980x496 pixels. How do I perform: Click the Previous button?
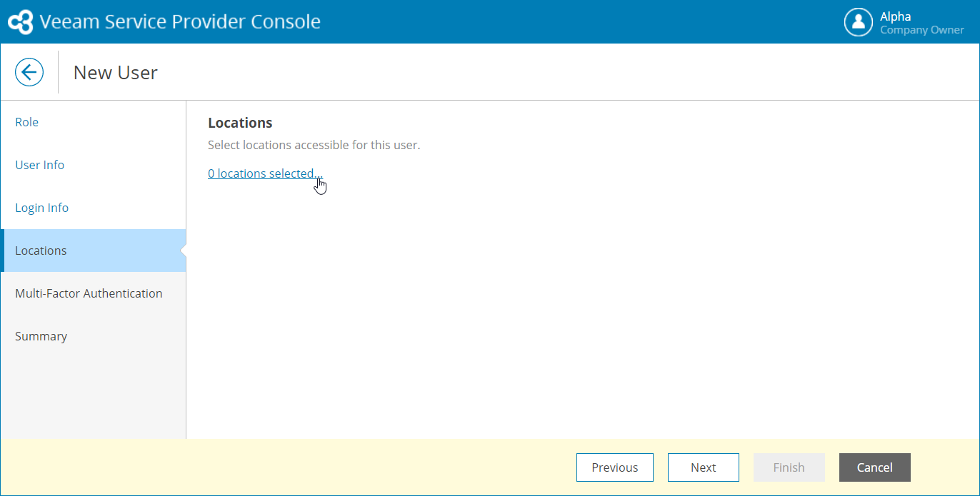(x=614, y=467)
